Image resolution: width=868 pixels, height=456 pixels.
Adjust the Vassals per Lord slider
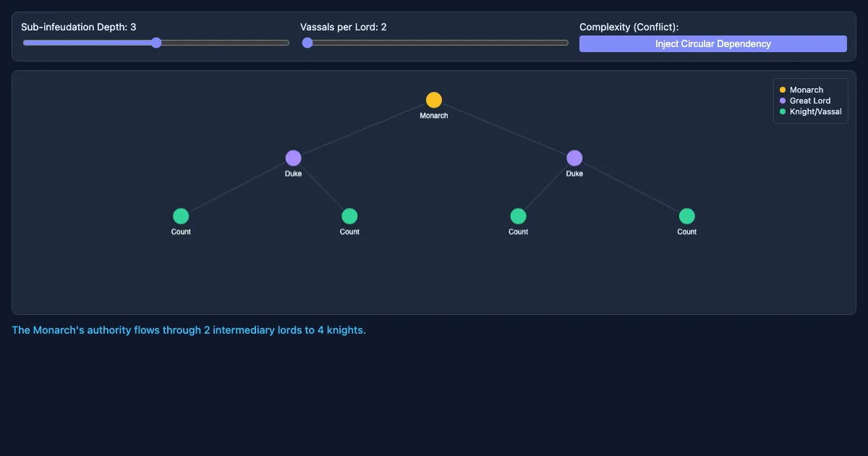tap(435, 43)
